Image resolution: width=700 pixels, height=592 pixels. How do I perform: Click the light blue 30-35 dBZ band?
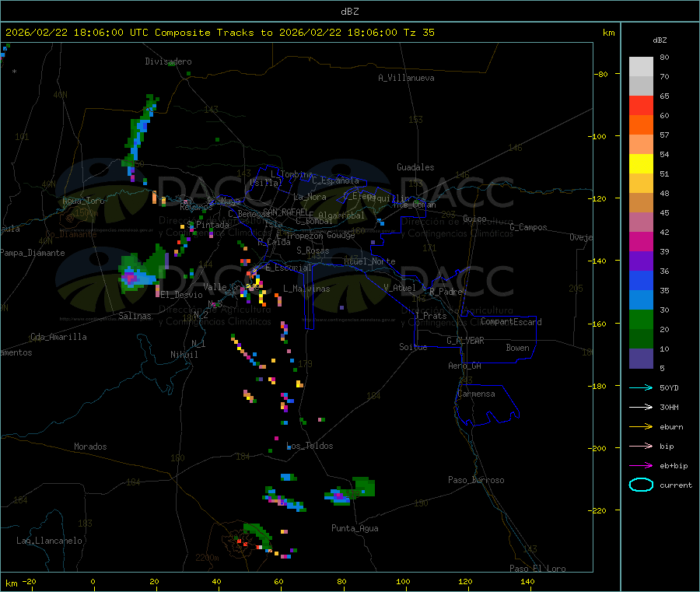pyautogui.click(x=641, y=300)
